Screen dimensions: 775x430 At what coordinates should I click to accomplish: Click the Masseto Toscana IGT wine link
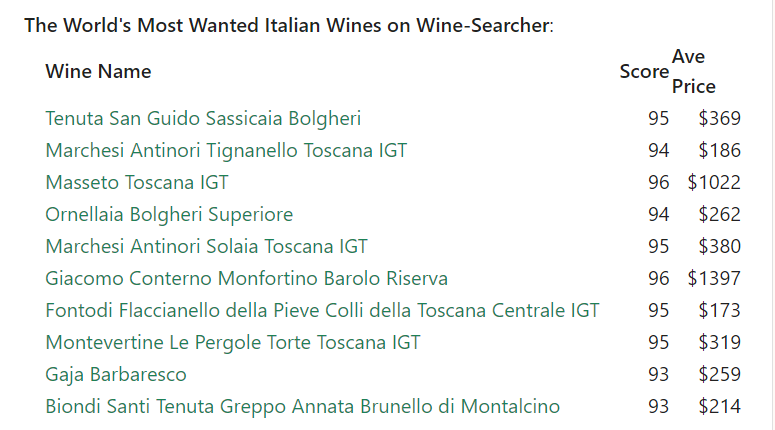137,182
